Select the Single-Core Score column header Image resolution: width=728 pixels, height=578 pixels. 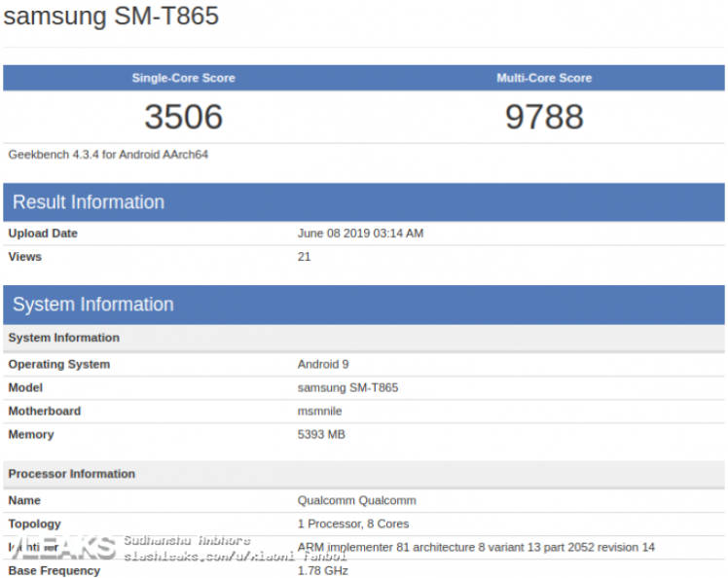[x=183, y=78]
